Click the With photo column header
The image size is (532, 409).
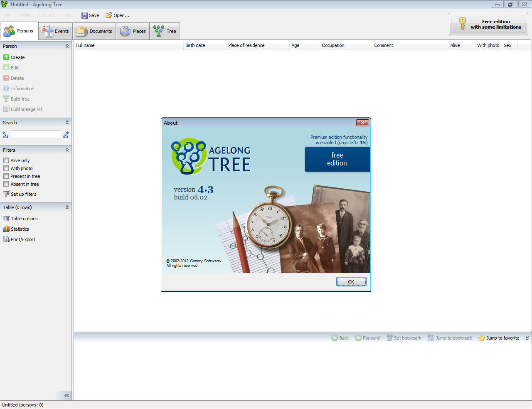(x=488, y=45)
